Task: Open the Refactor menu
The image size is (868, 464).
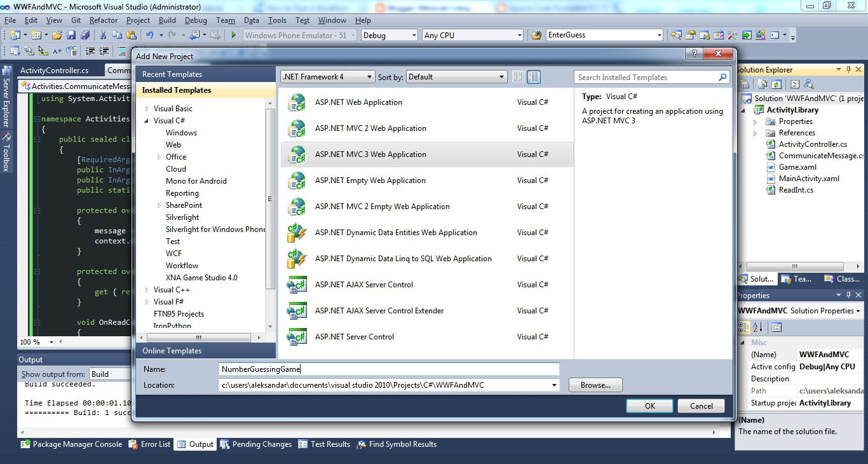Action: (104, 20)
